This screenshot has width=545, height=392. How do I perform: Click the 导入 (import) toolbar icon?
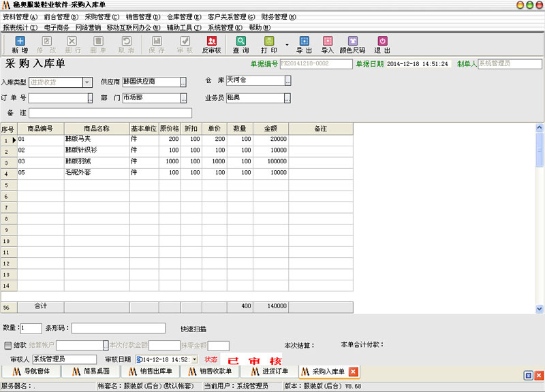328,44
